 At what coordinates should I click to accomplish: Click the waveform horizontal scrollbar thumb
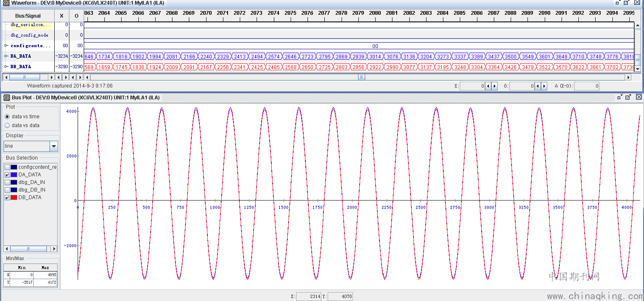click(x=361, y=77)
